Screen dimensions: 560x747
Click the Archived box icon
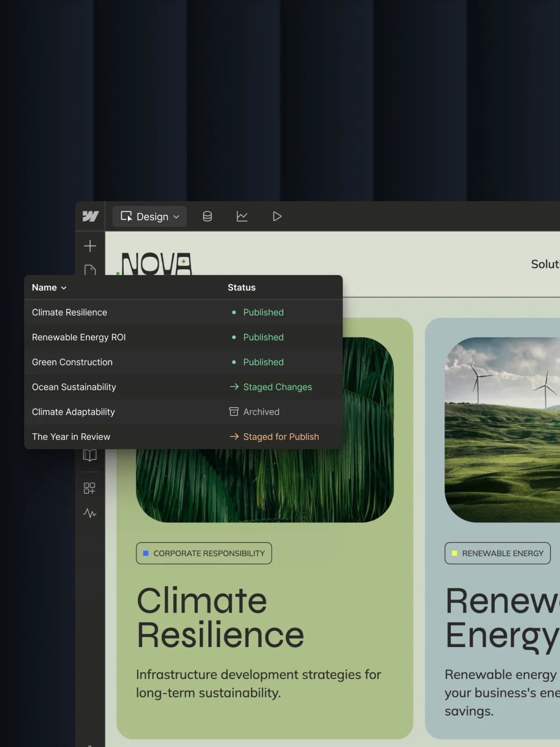[234, 412]
